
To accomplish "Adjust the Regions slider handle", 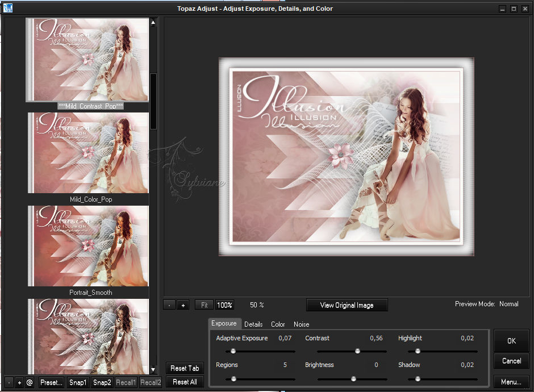I will click(233, 379).
